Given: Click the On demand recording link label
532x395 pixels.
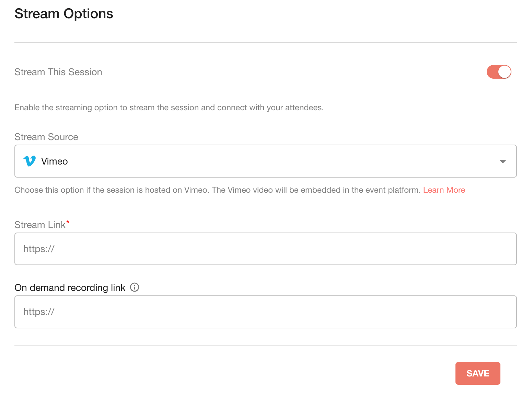Looking at the screenshot, I should 70,287.
